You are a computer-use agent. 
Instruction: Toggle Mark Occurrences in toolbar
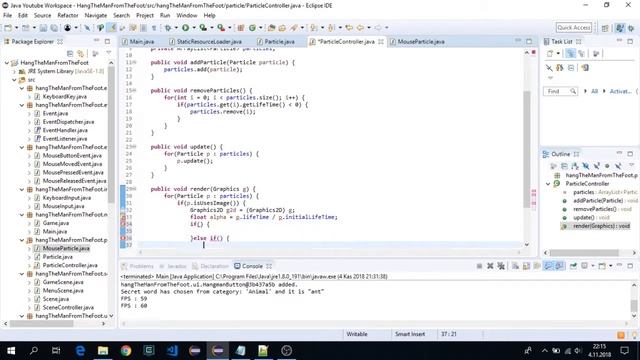click(x=111, y=27)
